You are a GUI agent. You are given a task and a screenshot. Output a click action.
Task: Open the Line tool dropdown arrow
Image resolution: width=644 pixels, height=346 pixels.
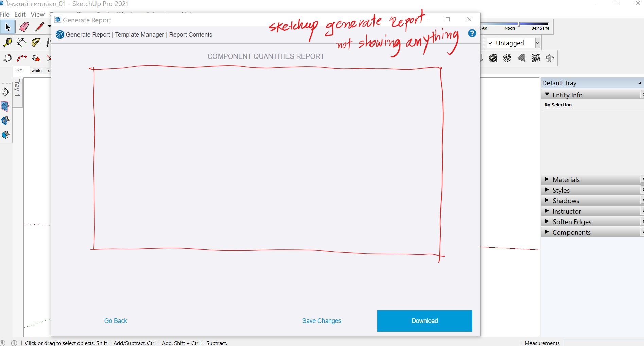tap(49, 26)
